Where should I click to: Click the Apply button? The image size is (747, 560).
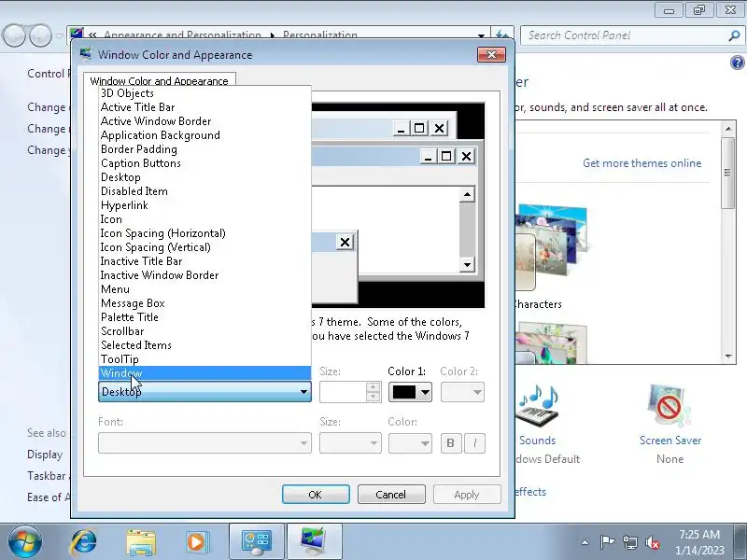(467, 495)
